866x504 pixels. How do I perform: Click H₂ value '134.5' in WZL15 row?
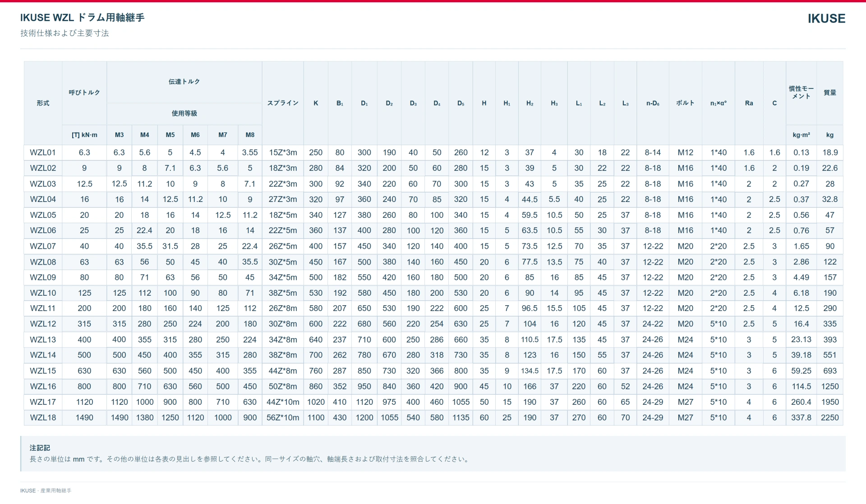[x=530, y=371]
